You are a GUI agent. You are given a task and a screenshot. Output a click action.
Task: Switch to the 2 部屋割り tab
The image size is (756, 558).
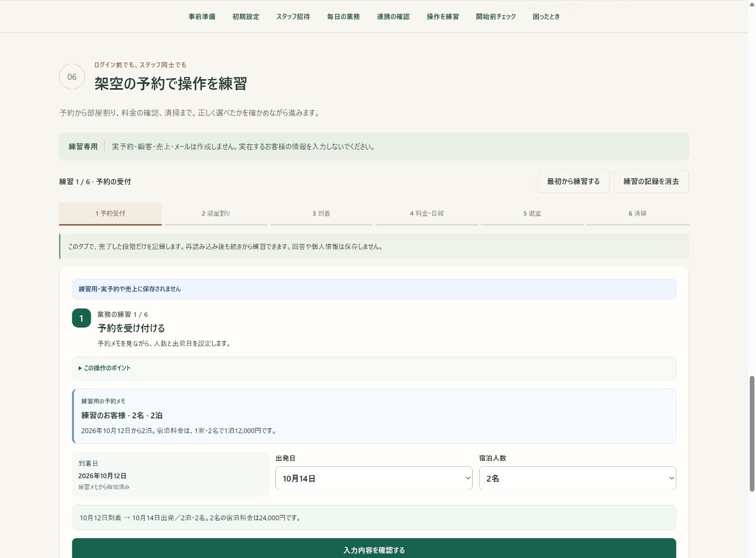[x=216, y=213]
